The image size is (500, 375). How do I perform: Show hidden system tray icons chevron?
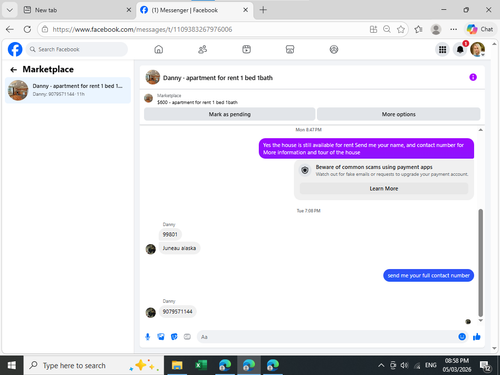click(381, 365)
